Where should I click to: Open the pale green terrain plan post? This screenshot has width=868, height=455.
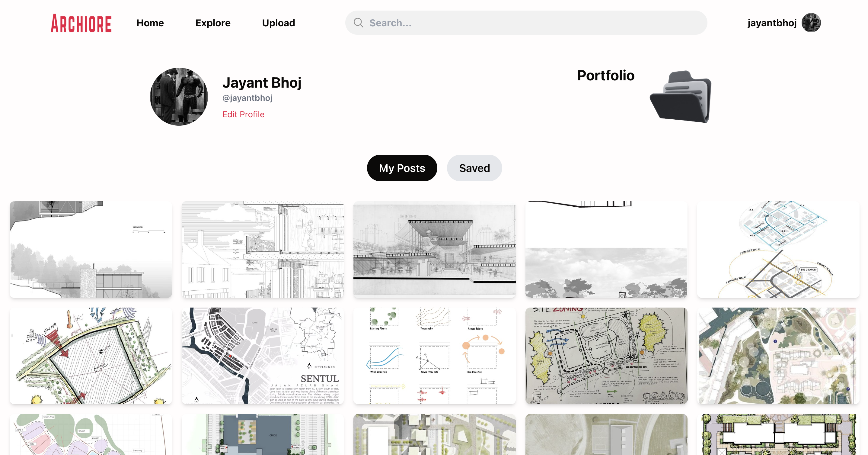point(606,434)
